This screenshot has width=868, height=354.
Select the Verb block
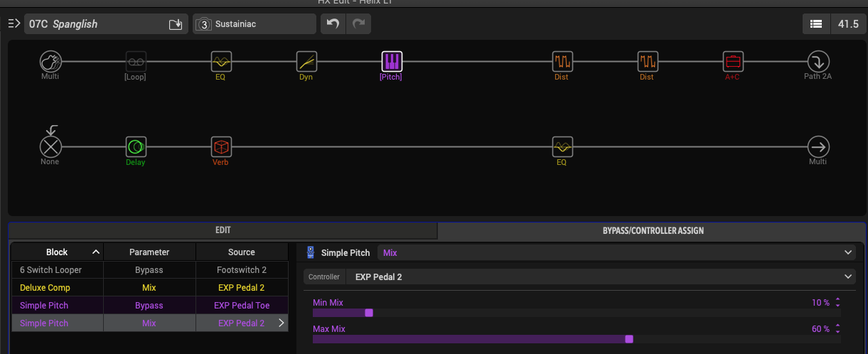(x=221, y=147)
